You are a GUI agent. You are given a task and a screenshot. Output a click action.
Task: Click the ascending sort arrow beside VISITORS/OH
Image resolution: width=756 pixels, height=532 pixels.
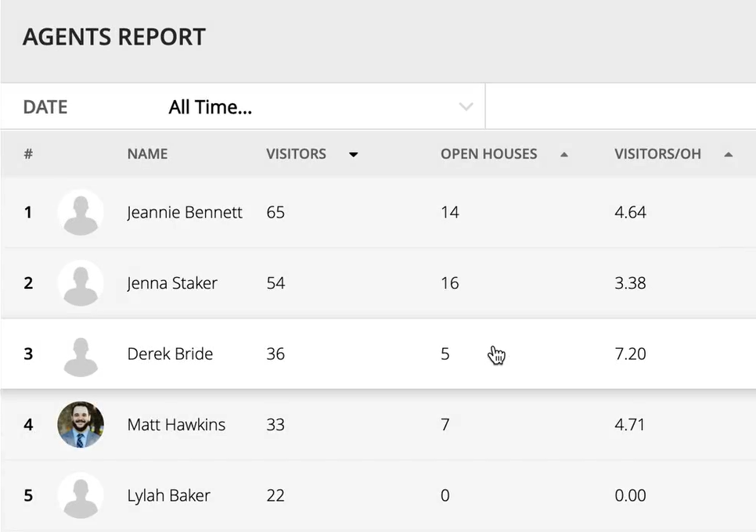[728, 154]
